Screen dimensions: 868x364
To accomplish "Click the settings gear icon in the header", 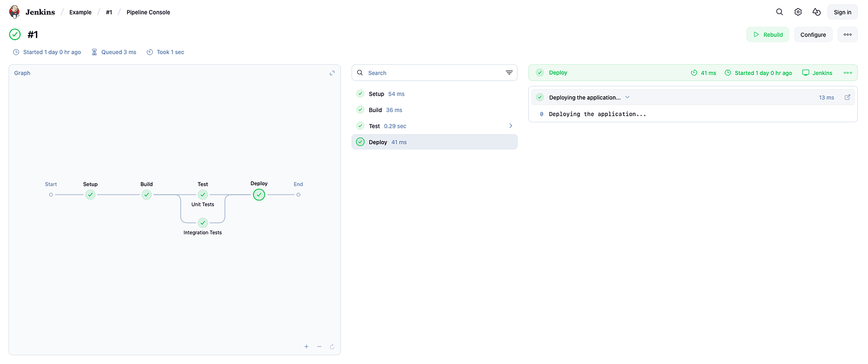I will pyautogui.click(x=798, y=11).
